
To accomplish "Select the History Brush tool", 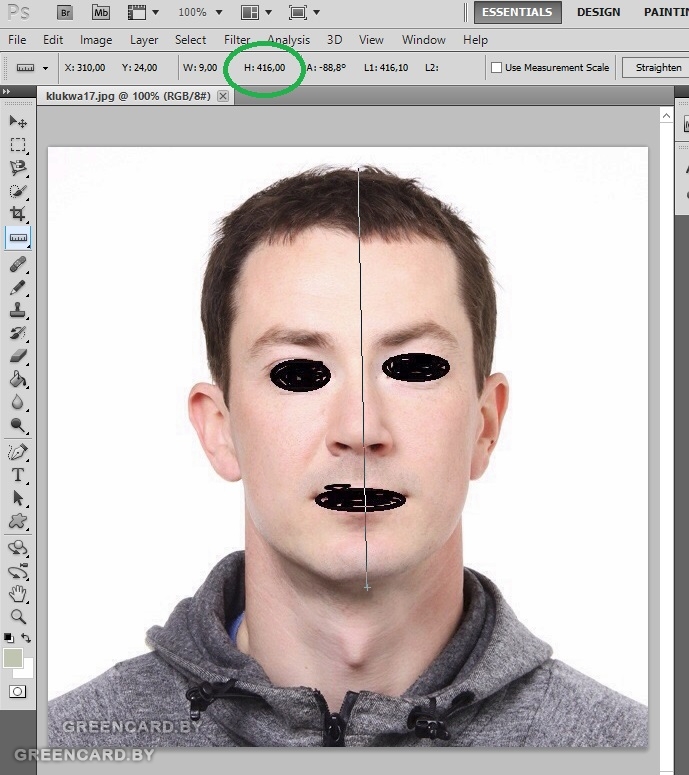I will [18, 333].
